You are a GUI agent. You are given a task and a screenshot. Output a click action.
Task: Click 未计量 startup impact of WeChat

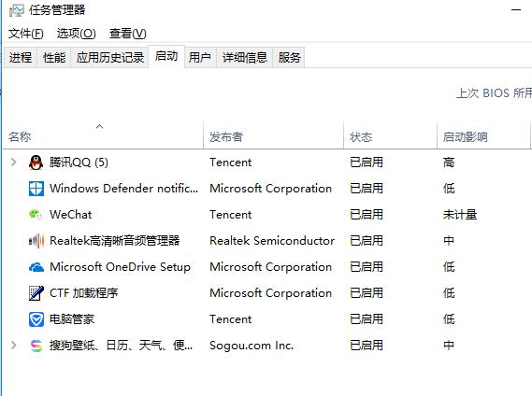460,215
